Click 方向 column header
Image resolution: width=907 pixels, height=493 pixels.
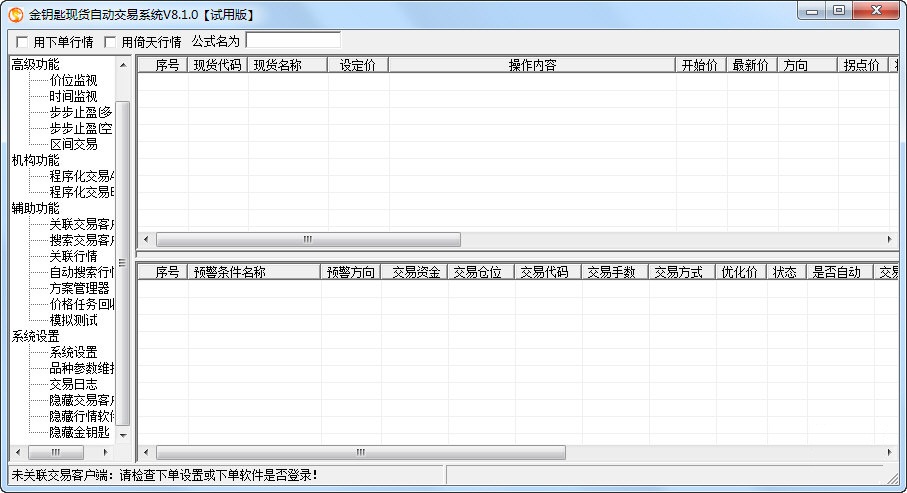click(x=808, y=65)
